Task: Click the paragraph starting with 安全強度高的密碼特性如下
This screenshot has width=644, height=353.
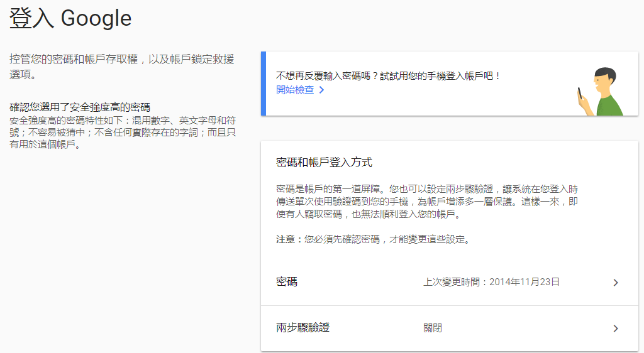Action: pyautogui.click(x=123, y=133)
